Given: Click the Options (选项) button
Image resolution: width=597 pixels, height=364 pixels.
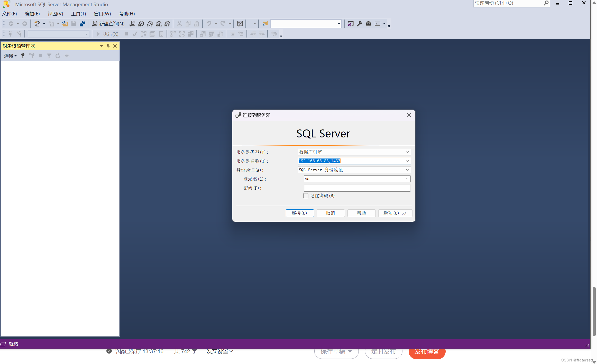Looking at the screenshot, I should (395, 213).
